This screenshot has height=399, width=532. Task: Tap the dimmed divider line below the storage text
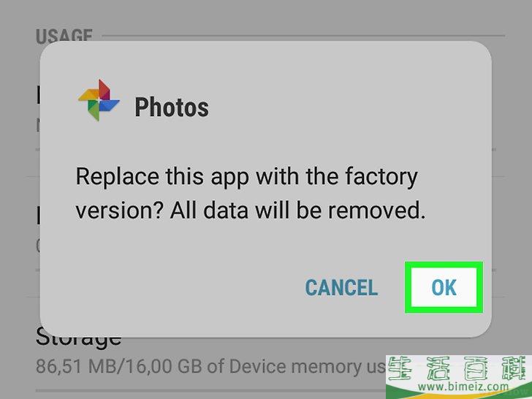point(210,390)
